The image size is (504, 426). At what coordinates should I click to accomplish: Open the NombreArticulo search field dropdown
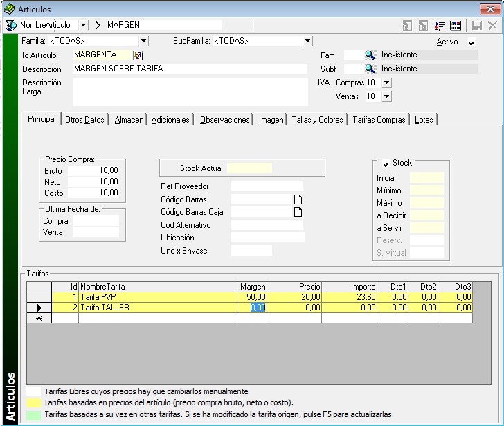(83, 25)
